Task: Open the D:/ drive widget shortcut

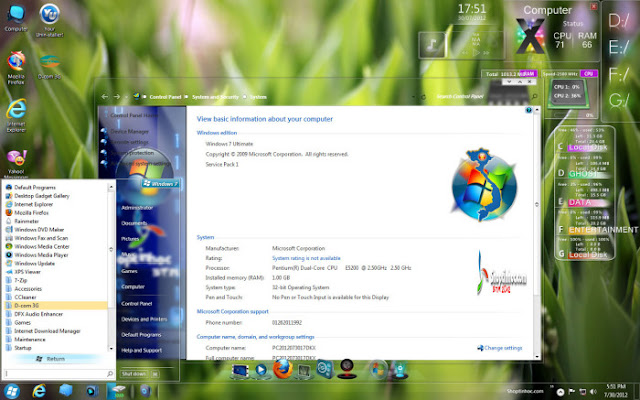Action: click(x=619, y=21)
